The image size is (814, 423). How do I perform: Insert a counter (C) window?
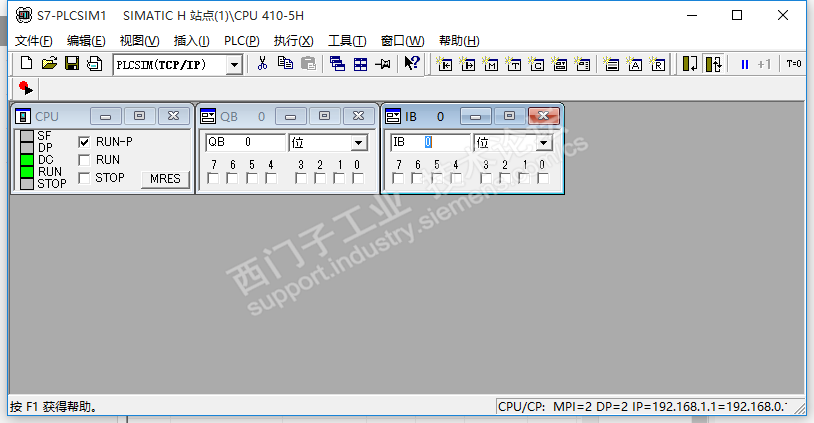[x=536, y=64]
